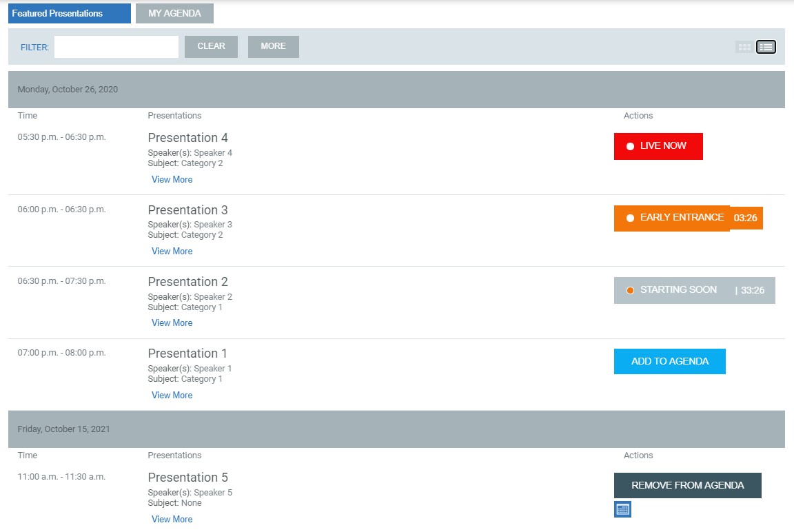Select Speaker(s): Speaker 2 line
794x532 pixels.
point(190,297)
